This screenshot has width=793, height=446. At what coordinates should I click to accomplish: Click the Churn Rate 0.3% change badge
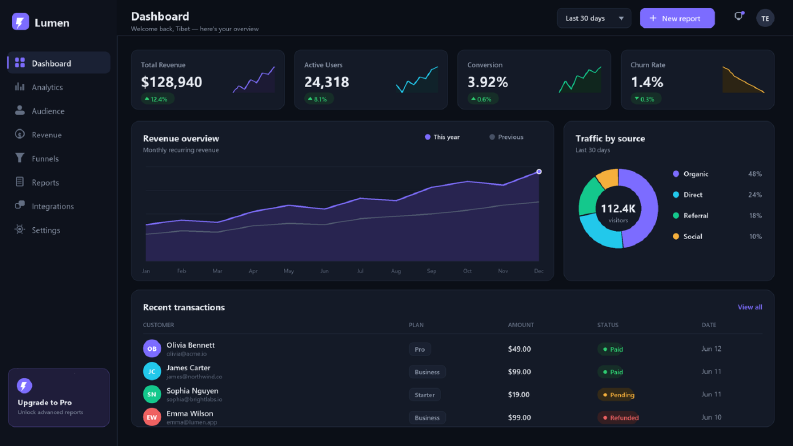(x=646, y=99)
